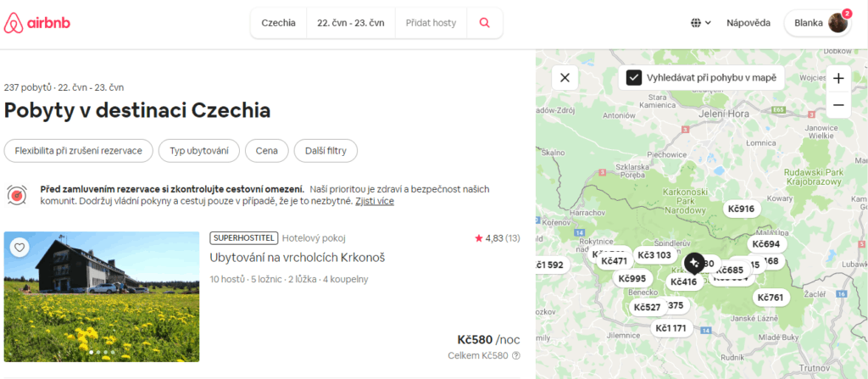Click the Zjisti více link
The height and width of the screenshot is (379, 868).
375,201
